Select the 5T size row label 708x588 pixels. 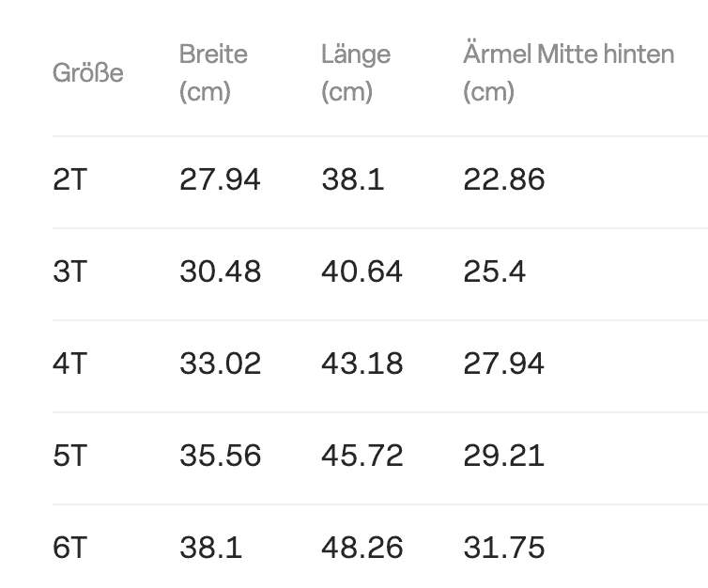click(x=69, y=456)
